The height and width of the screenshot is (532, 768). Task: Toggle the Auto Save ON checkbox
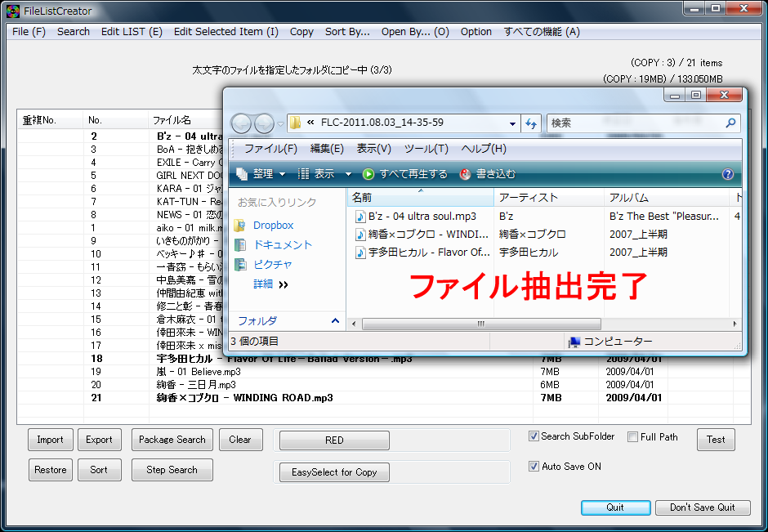pyautogui.click(x=534, y=466)
